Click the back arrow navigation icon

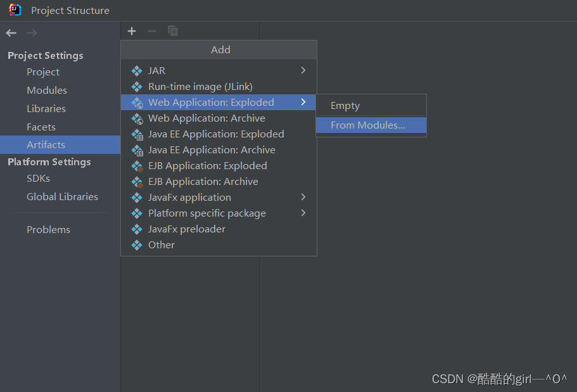pos(11,33)
